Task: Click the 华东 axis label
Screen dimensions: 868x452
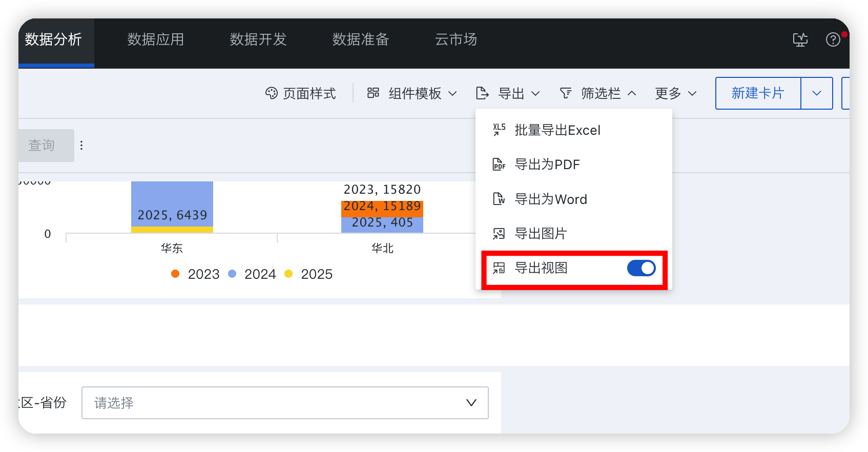Action: tap(172, 249)
